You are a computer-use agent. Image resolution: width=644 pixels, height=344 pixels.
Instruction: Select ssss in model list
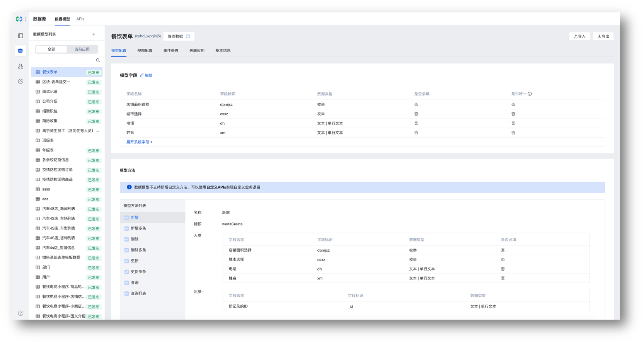pos(66,189)
